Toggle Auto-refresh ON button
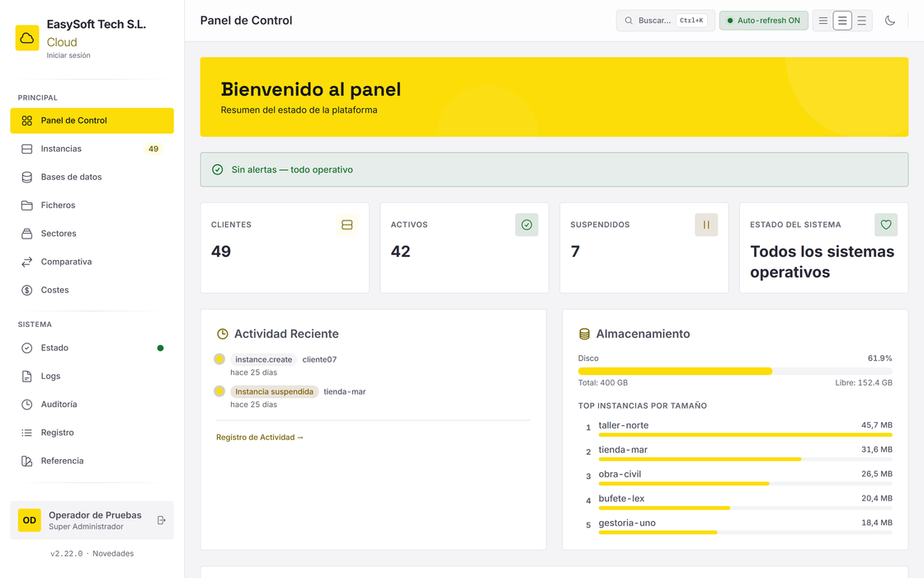924x578 pixels. point(764,21)
